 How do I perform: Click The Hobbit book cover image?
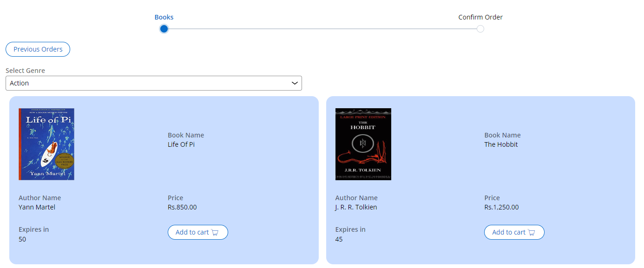click(363, 144)
